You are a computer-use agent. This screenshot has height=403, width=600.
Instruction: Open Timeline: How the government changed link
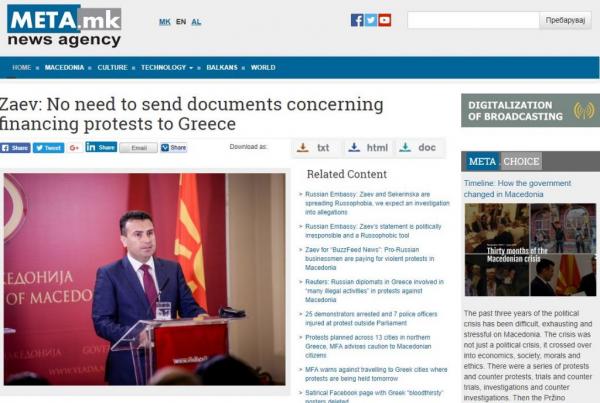click(517, 189)
